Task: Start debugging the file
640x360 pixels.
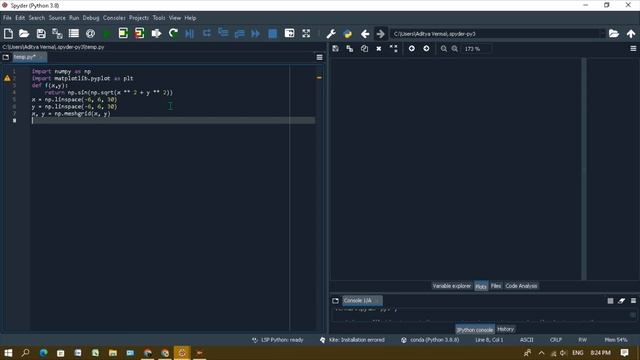Action: point(190,33)
